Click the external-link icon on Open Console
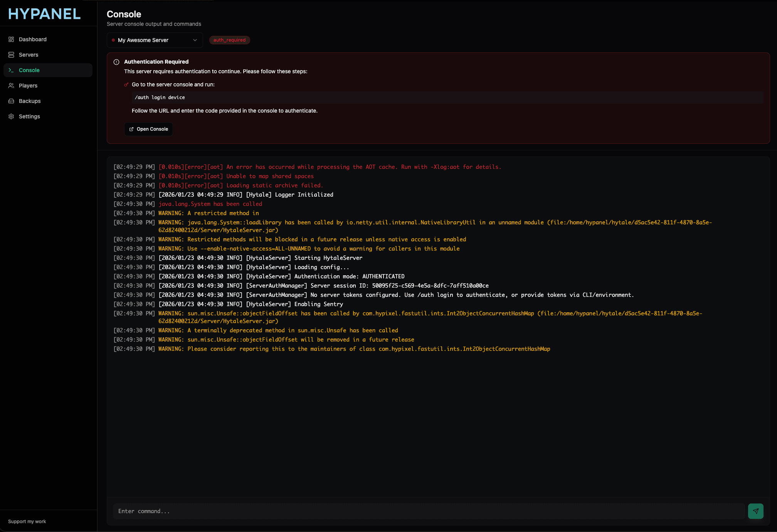777x532 pixels. coord(131,129)
